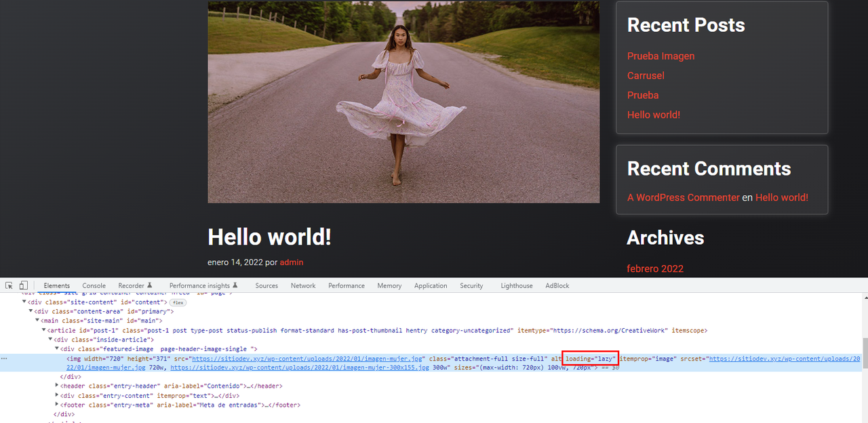The width and height of the screenshot is (868, 423).
Task: Open the AdBlock tab in DevTools
Action: [557, 285]
